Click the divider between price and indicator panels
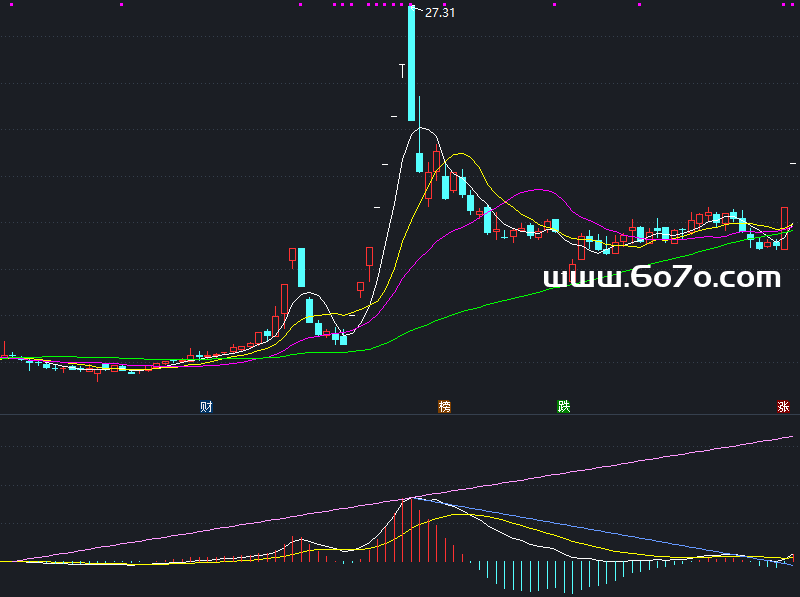 400,415
